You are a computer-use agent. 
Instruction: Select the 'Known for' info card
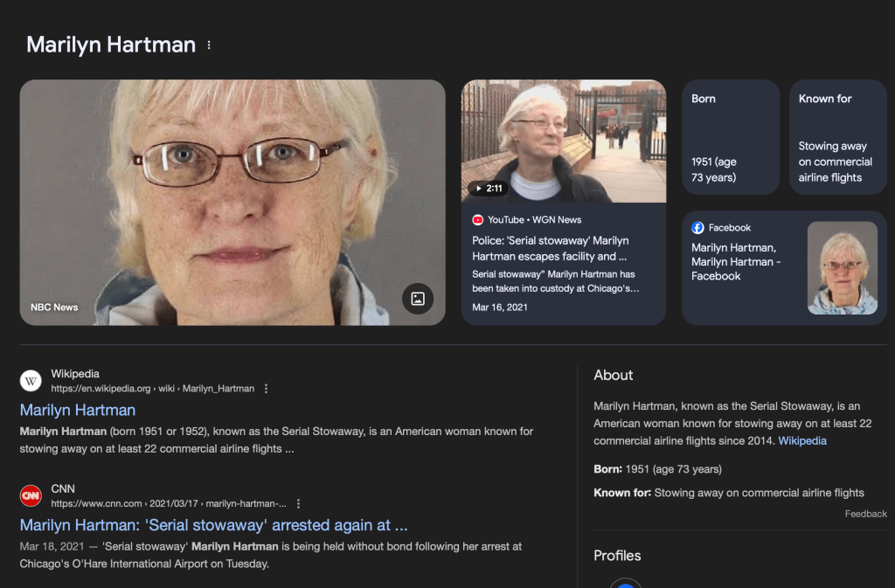point(837,137)
